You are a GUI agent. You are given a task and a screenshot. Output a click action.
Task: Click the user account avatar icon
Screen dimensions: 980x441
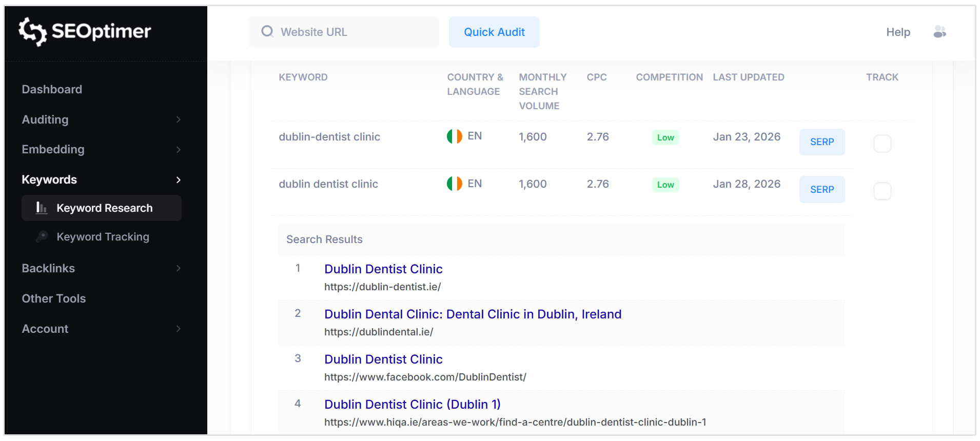(x=939, y=32)
